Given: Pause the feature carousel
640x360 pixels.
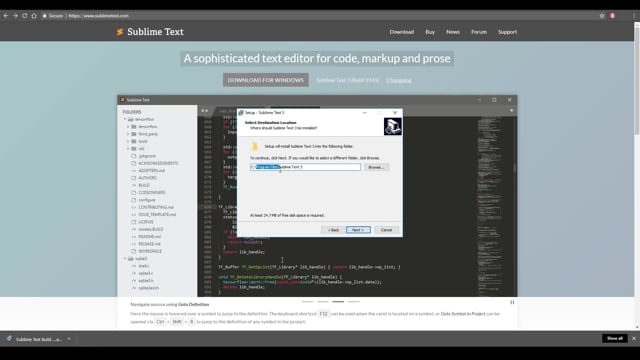Looking at the screenshot, I should [x=512, y=302].
